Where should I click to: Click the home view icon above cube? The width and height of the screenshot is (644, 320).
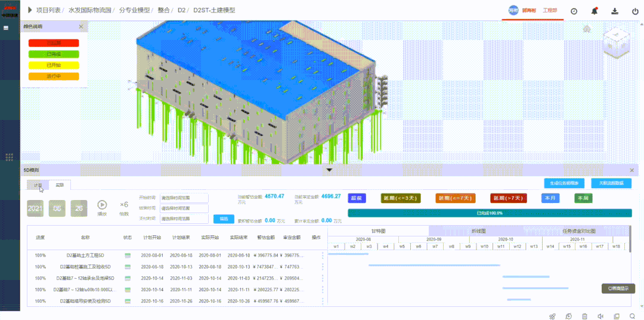click(587, 29)
